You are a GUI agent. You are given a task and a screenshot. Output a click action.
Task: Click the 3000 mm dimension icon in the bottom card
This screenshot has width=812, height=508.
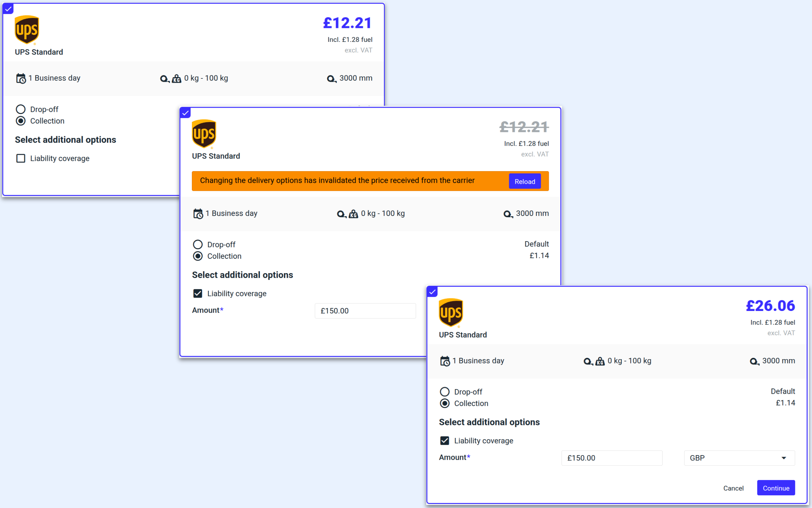pyautogui.click(x=754, y=361)
